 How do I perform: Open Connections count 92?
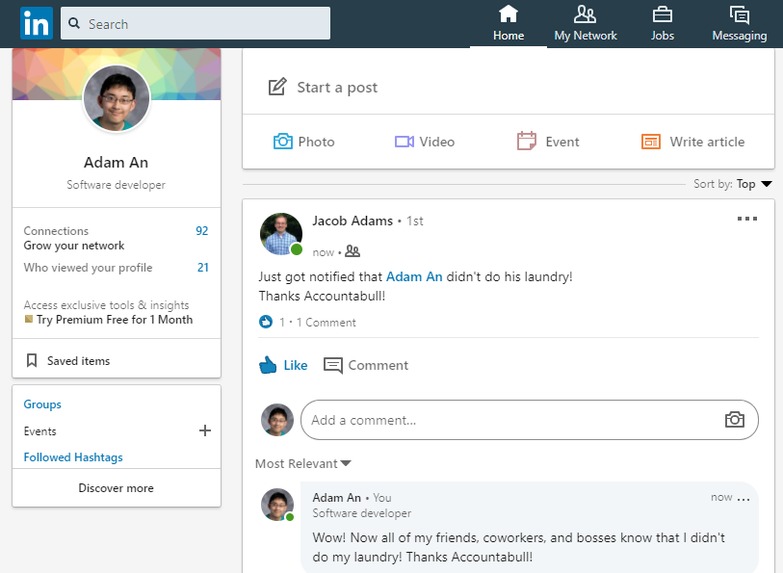coord(202,231)
